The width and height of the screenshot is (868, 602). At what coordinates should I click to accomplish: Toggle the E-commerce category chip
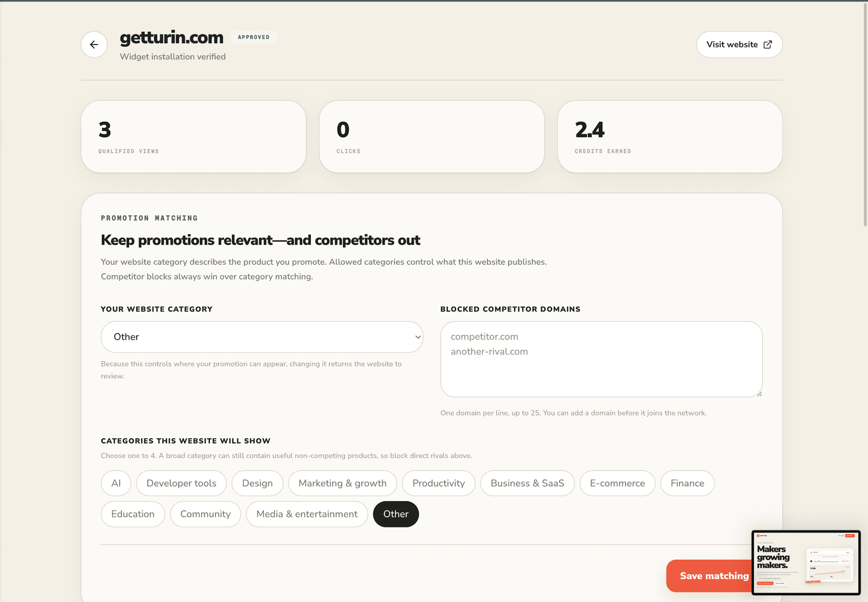pos(617,483)
